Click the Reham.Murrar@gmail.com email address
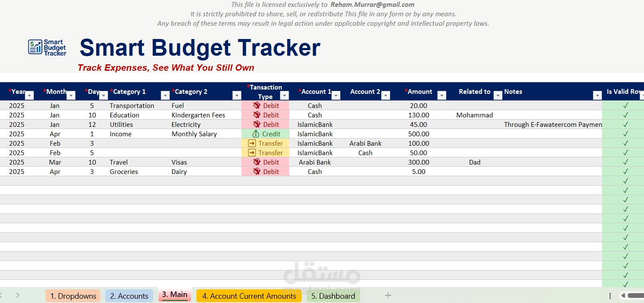The width and height of the screenshot is (644, 303). point(373,5)
